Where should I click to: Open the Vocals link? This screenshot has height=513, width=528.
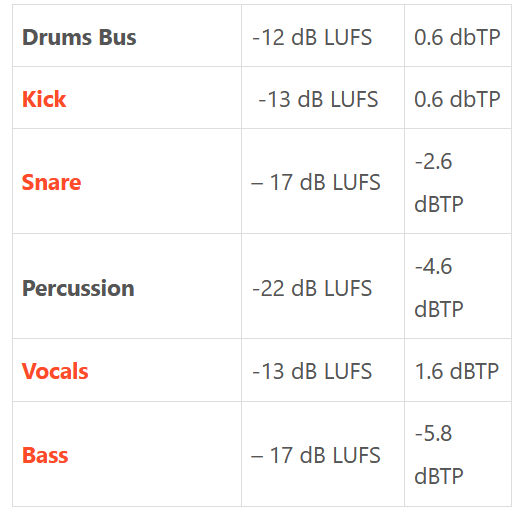pos(55,371)
